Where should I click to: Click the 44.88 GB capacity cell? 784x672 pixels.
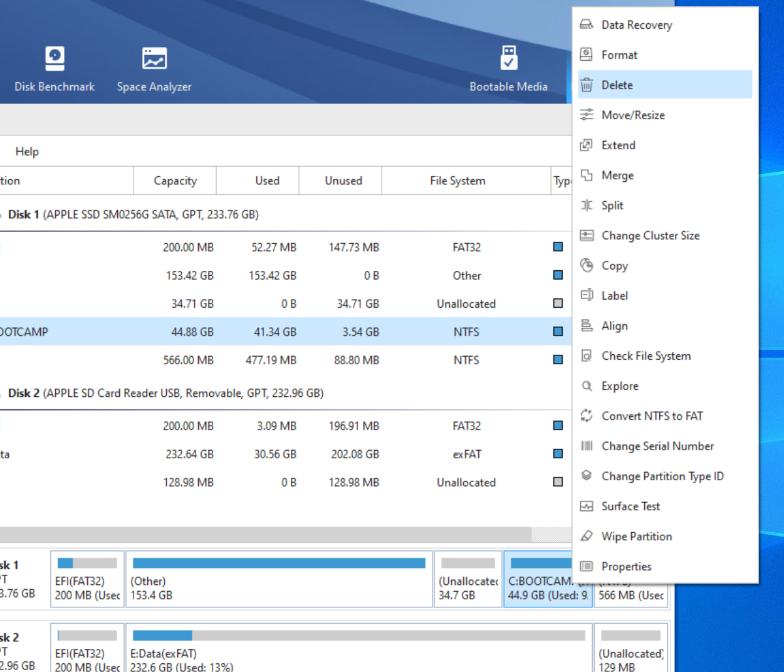point(192,332)
